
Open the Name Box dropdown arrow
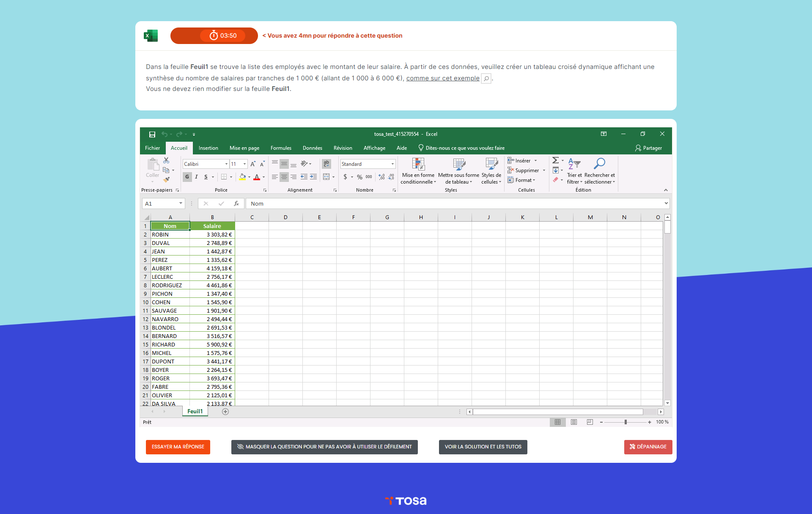(x=181, y=203)
